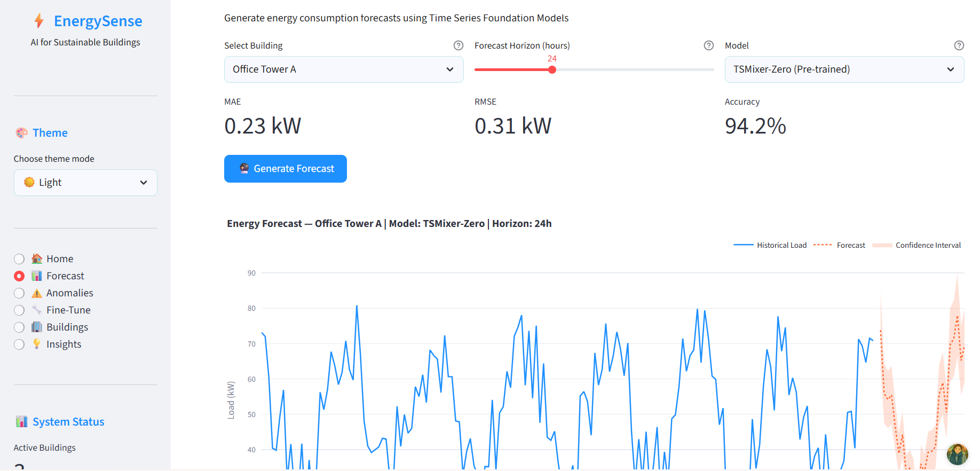Click the Theme sidebar heading
Viewport: 980px width, 471px height.
[50, 133]
